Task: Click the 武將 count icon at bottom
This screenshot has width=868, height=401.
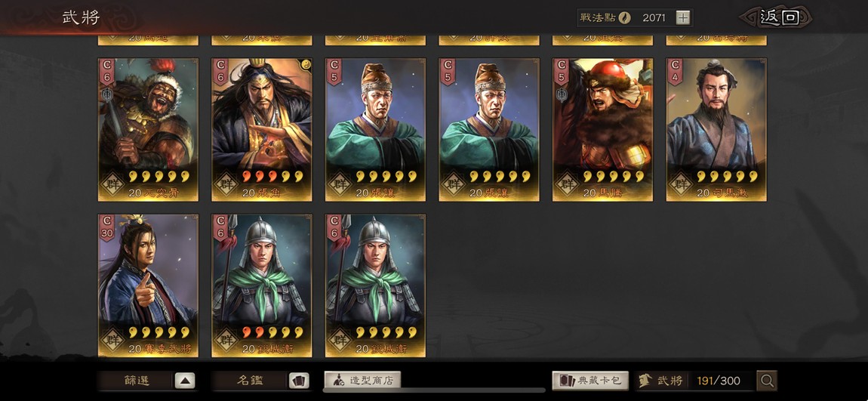Action: pyautogui.click(x=645, y=381)
